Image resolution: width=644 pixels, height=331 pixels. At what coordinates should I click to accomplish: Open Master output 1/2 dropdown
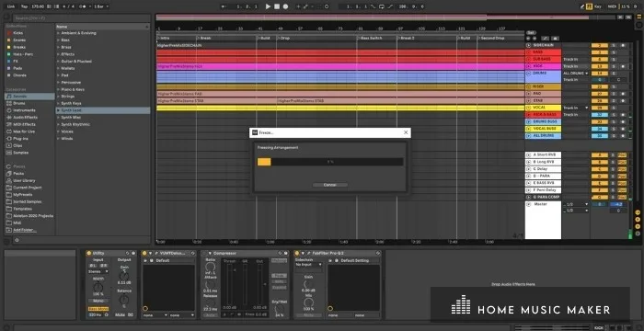(575, 204)
